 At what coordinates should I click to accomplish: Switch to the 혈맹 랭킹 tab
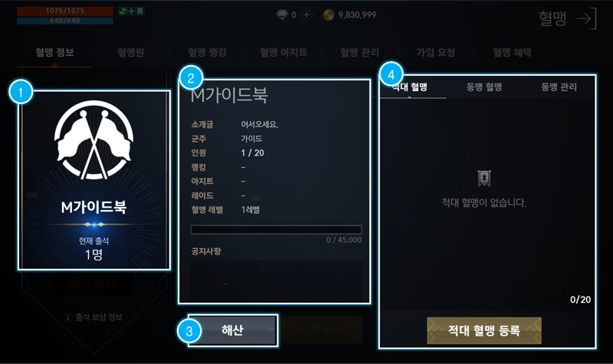(x=207, y=52)
